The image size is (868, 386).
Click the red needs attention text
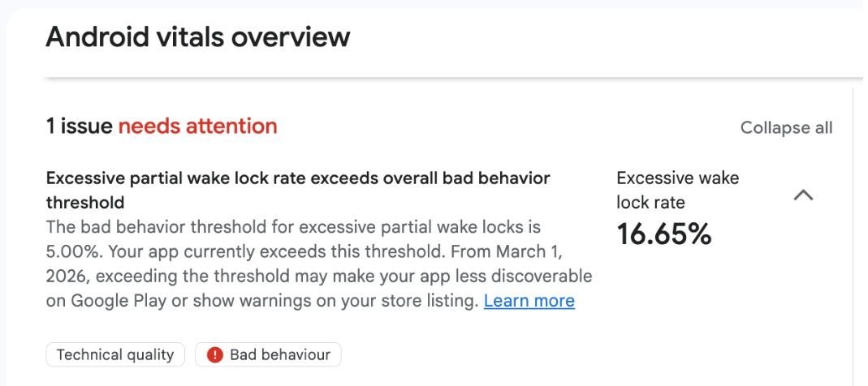tap(197, 127)
